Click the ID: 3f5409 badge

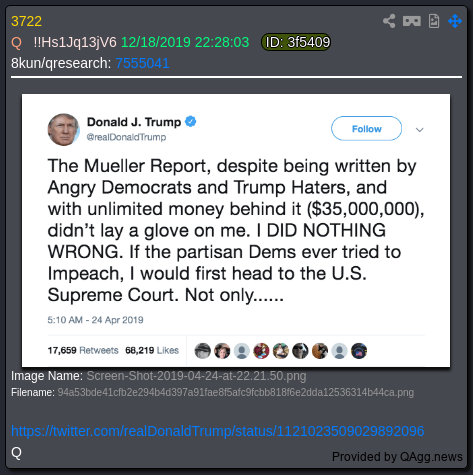[296, 42]
